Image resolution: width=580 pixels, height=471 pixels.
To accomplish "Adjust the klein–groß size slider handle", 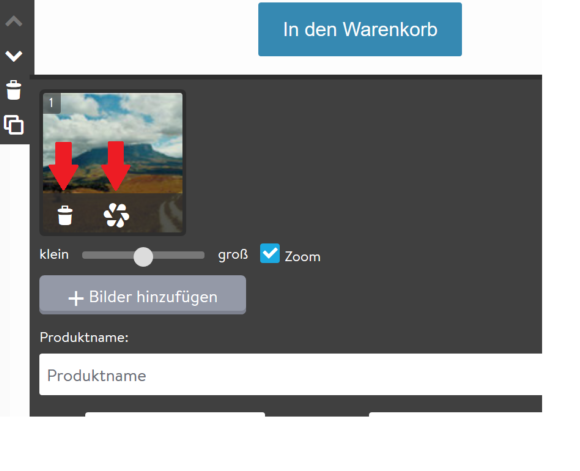I will (143, 256).
